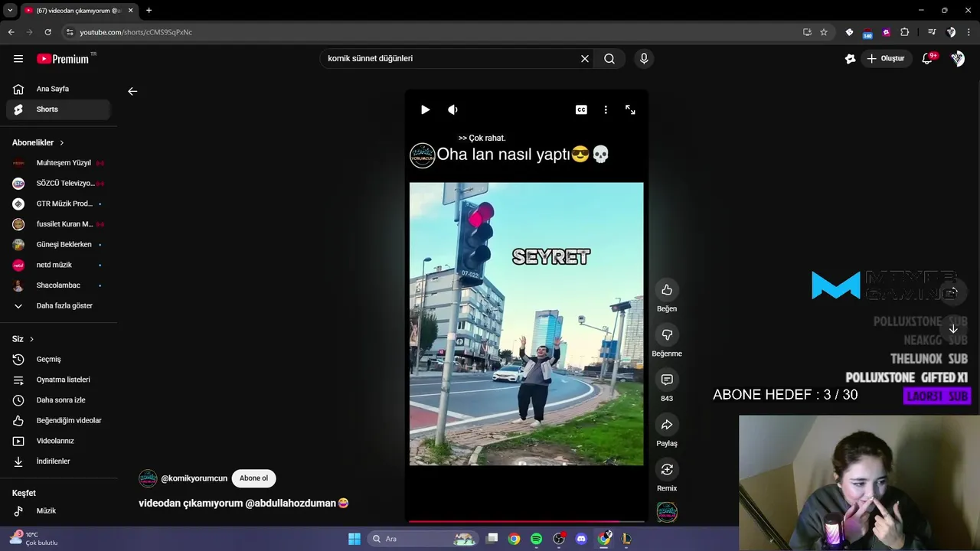Open Geçmiş watch history
The width and height of the screenshot is (980, 551).
point(58,360)
